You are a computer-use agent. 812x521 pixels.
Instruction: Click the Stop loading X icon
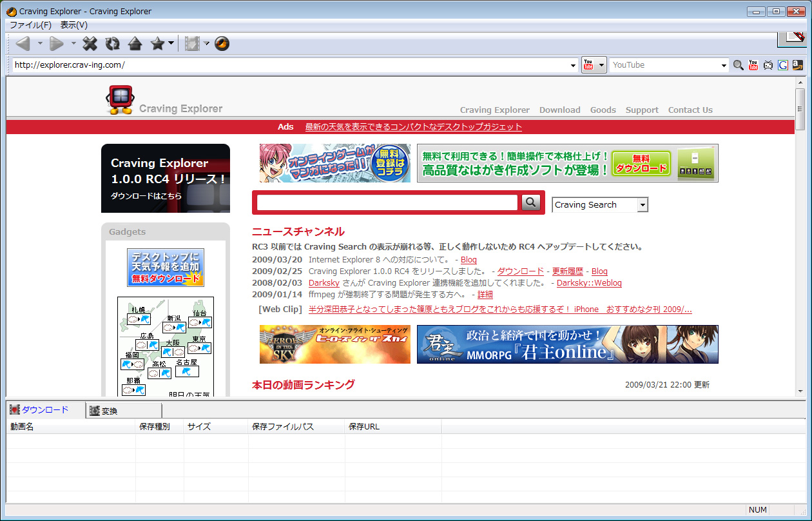[x=90, y=44]
